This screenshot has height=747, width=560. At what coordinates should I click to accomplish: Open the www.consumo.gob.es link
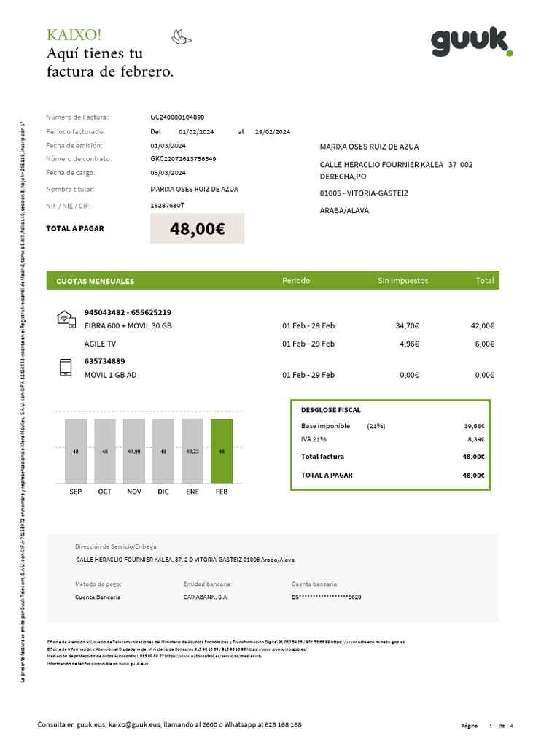(276, 649)
